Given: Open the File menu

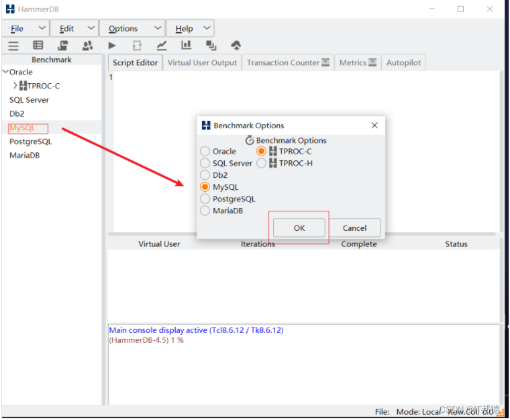Looking at the screenshot, I should (17, 28).
